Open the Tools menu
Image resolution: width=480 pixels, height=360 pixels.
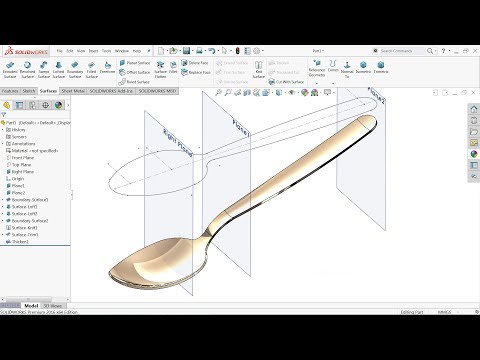[106, 51]
